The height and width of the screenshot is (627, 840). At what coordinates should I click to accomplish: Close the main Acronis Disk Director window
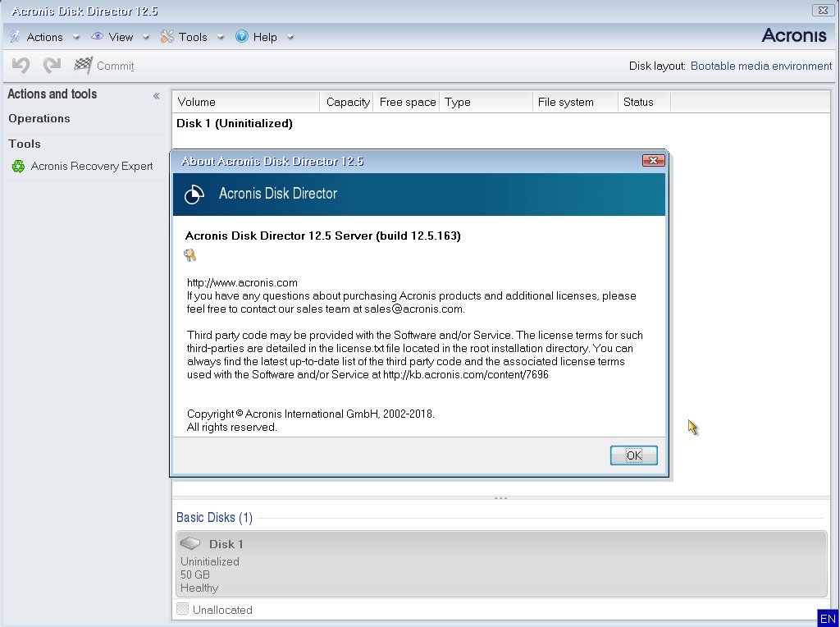coord(822,10)
